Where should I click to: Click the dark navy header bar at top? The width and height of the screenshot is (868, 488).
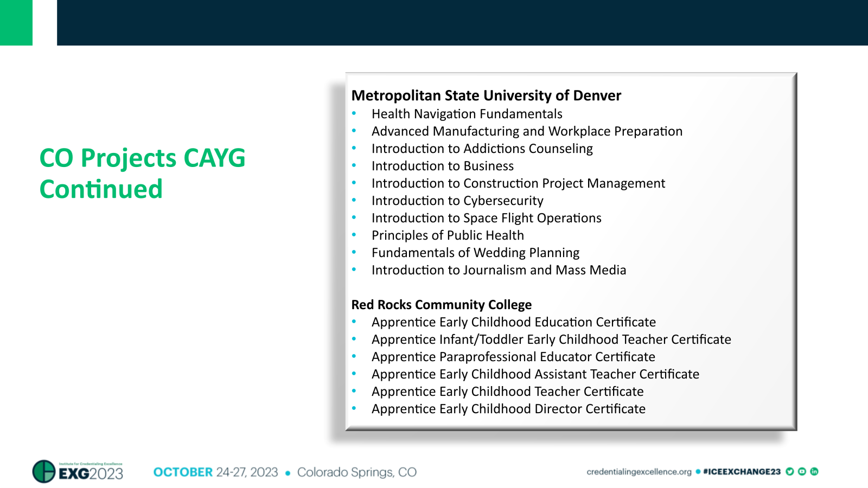(x=461, y=23)
